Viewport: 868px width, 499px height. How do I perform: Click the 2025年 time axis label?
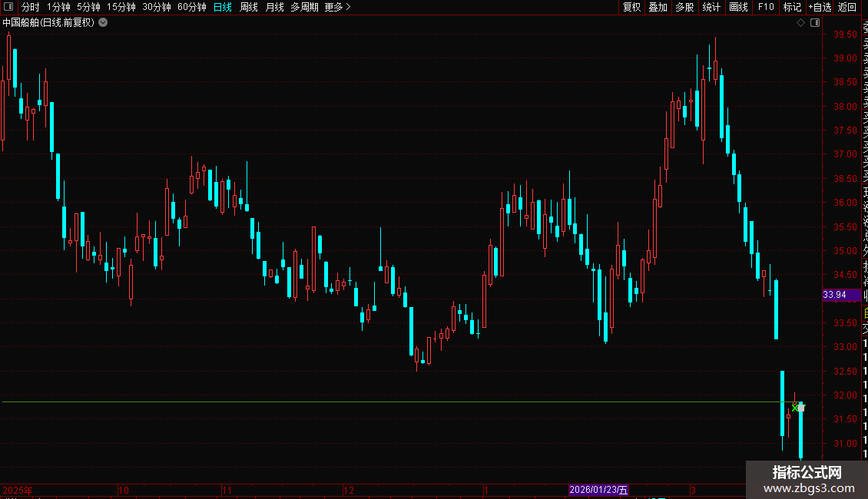coord(18,490)
